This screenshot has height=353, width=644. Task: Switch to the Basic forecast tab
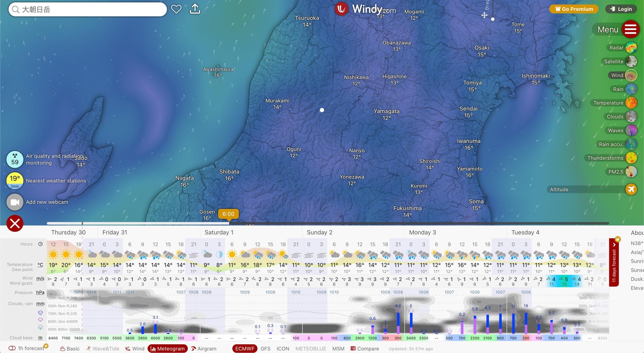(x=70, y=349)
